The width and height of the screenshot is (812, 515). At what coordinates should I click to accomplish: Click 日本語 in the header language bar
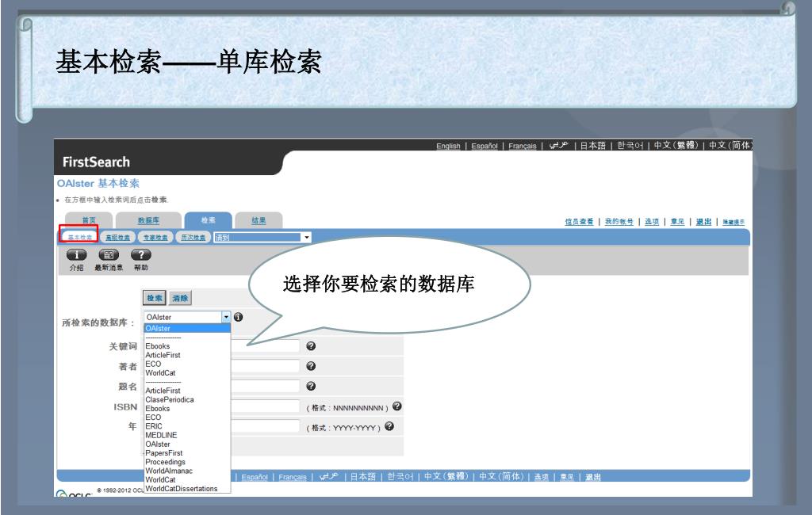coord(592,146)
